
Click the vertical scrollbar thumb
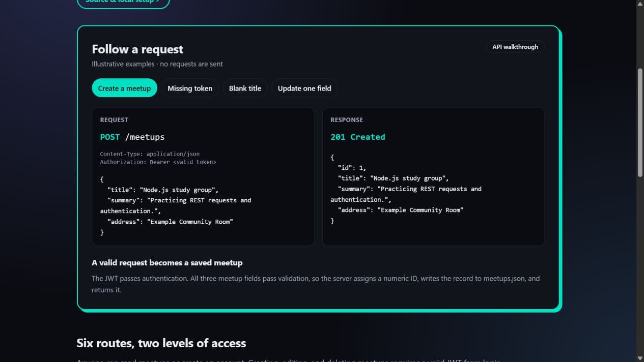click(640, 122)
